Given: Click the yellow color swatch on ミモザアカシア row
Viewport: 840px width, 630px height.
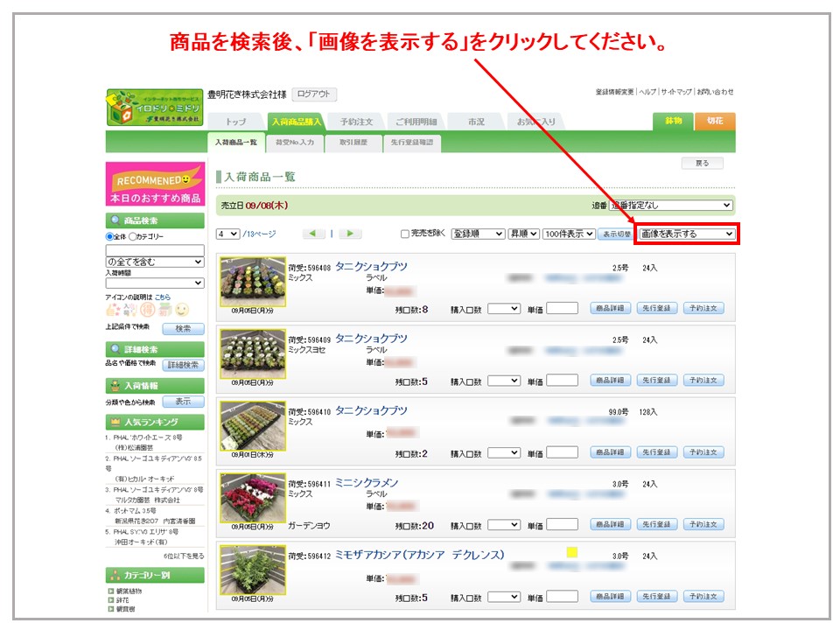Looking at the screenshot, I should 572,552.
